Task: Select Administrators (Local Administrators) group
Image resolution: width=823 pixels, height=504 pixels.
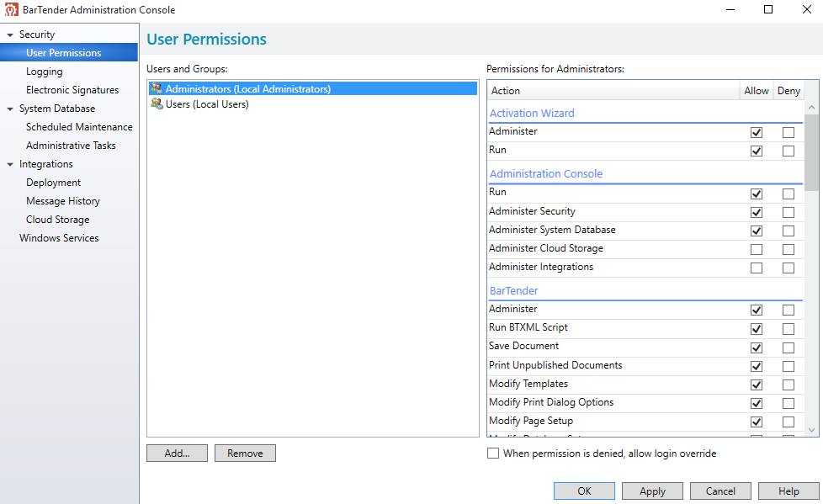Action: click(313, 88)
